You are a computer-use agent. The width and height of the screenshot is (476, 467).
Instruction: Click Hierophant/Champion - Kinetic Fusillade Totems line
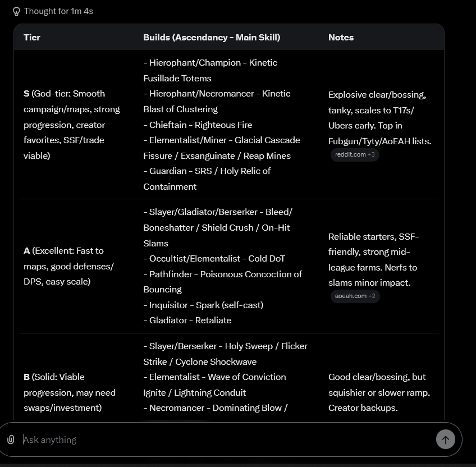[210, 71]
